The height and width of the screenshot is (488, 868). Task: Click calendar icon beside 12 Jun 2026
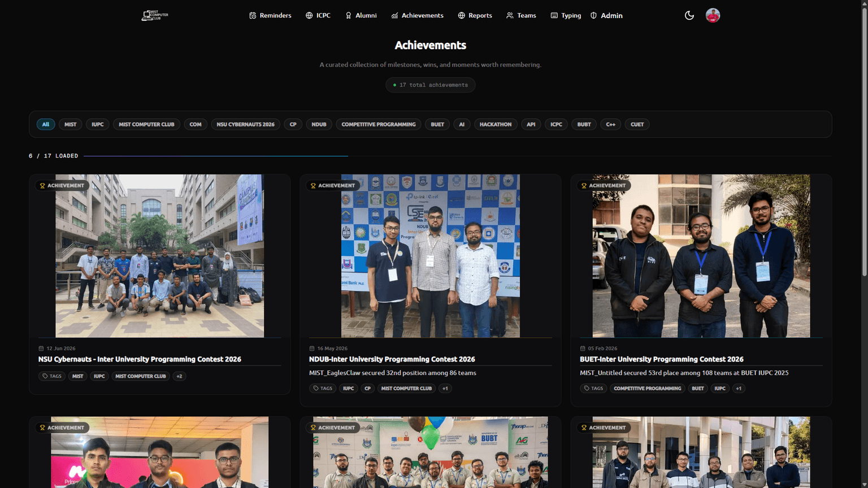coord(41,348)
